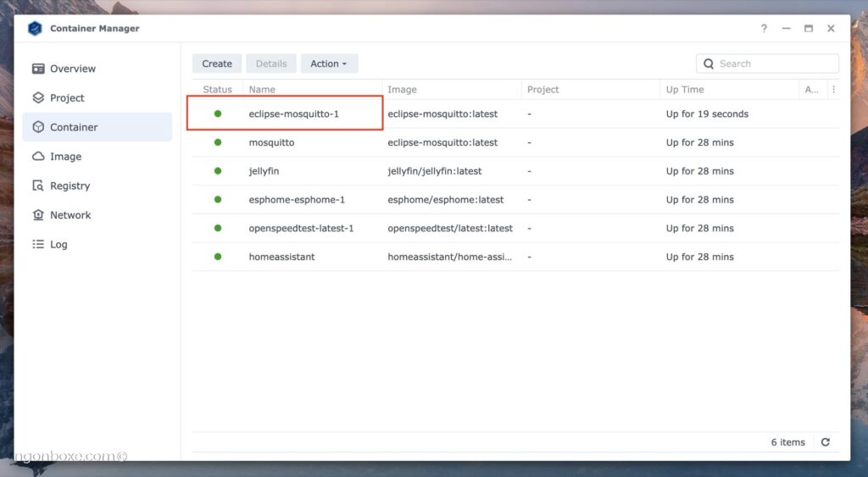The height and width of the screenshot is (477, 868).
Task: Click Up for 19 seconds cell
Action: (x=708, y=114)
